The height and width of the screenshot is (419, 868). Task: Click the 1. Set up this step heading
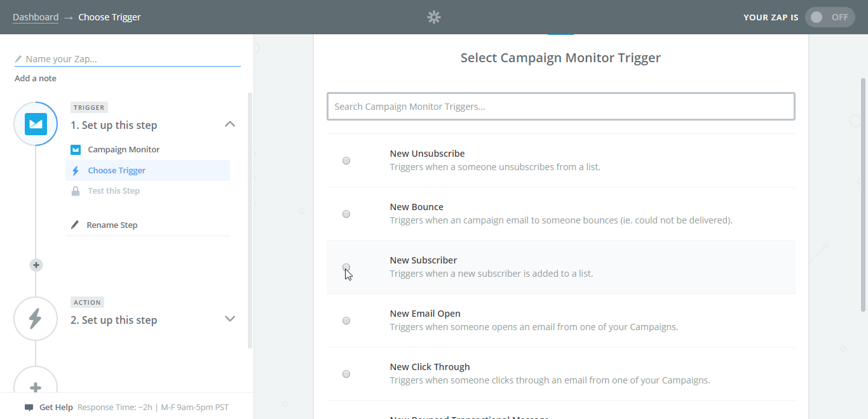pyautogui.click(x=114, y=125)
